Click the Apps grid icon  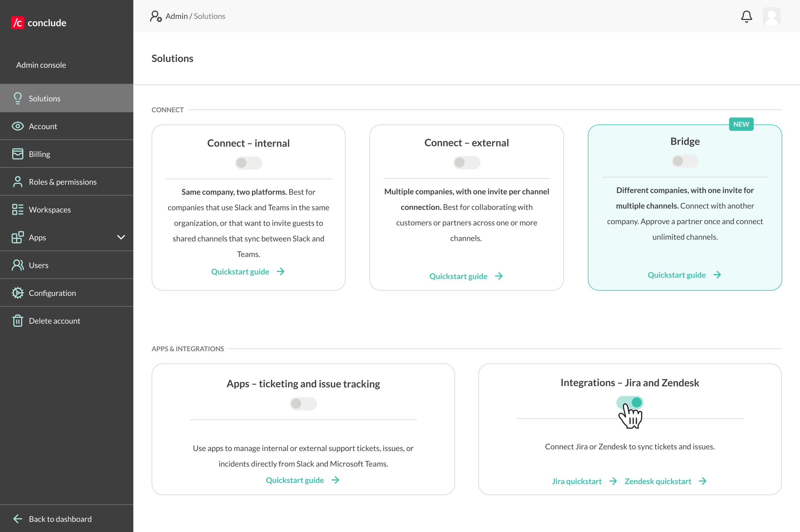click(x=17, y=237)
